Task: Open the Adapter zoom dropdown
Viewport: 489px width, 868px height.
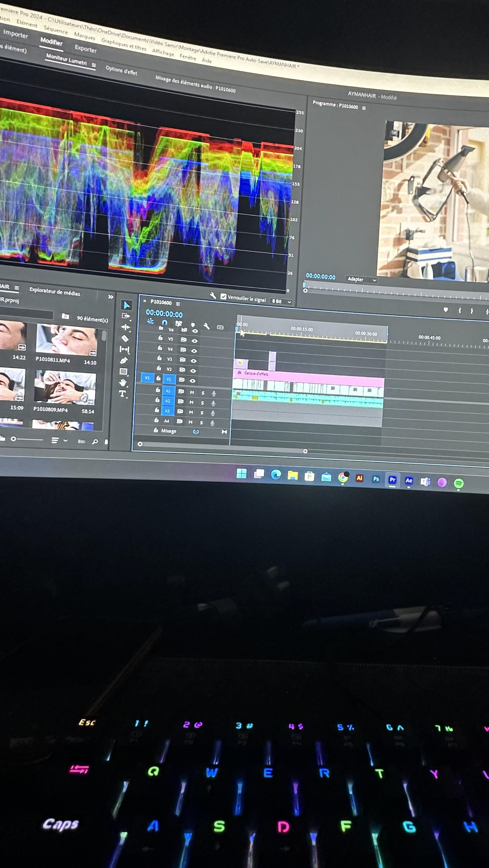Action: 361,279
